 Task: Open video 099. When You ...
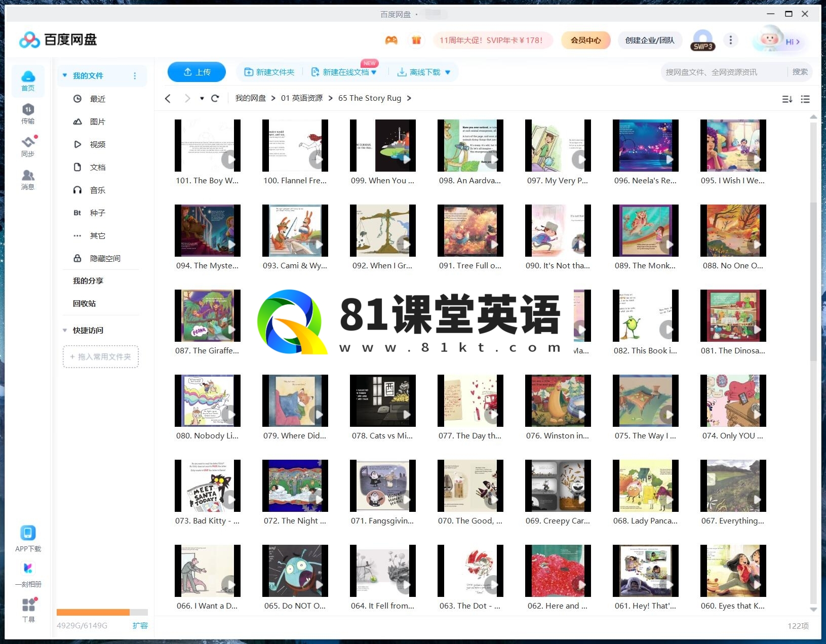coord(383,146)
